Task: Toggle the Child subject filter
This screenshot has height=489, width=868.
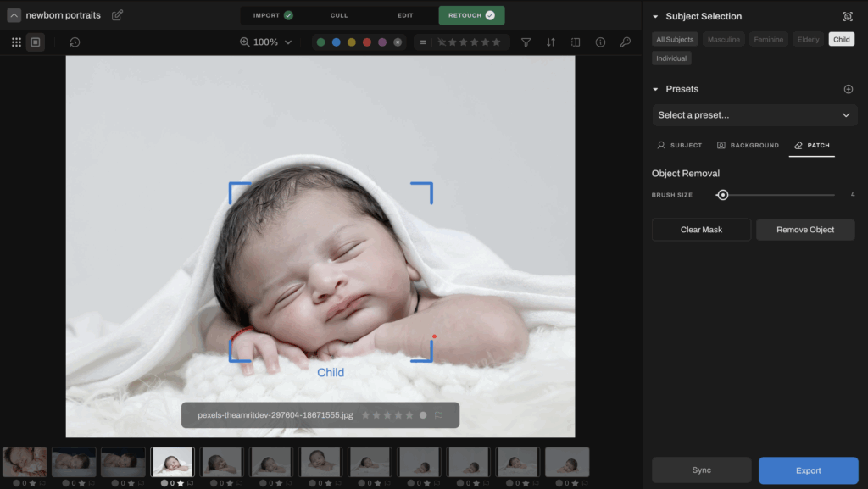Action: pos(840,38)
